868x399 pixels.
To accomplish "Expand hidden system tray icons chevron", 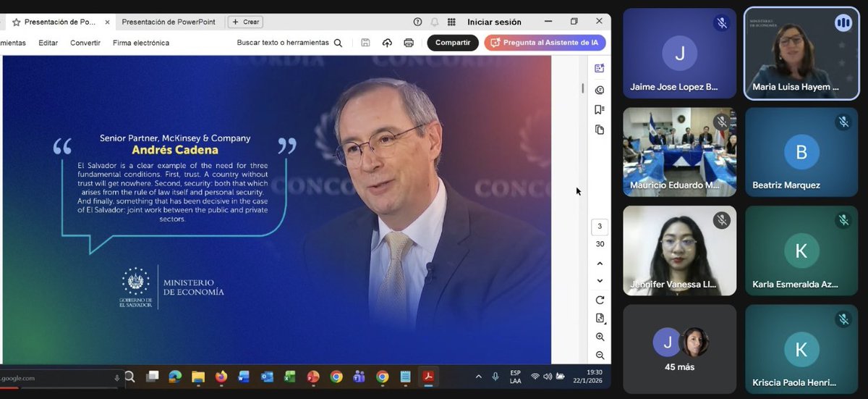I will [478, 377].
